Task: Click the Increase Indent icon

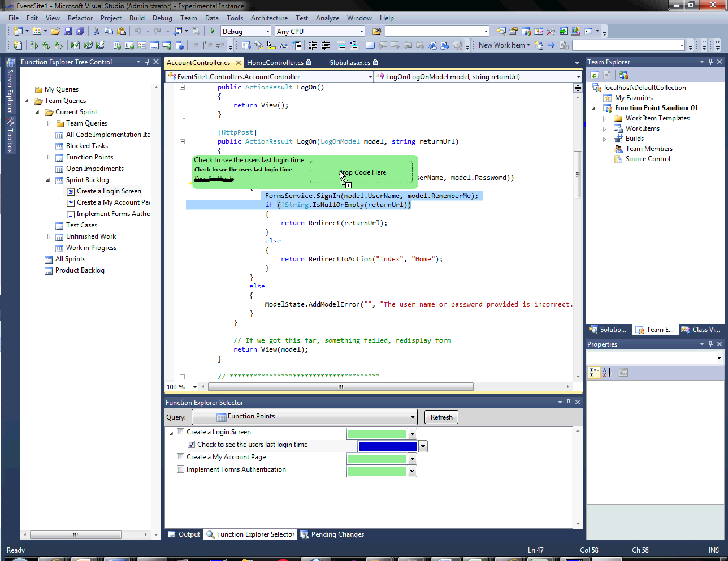Action: click(326, 45)
